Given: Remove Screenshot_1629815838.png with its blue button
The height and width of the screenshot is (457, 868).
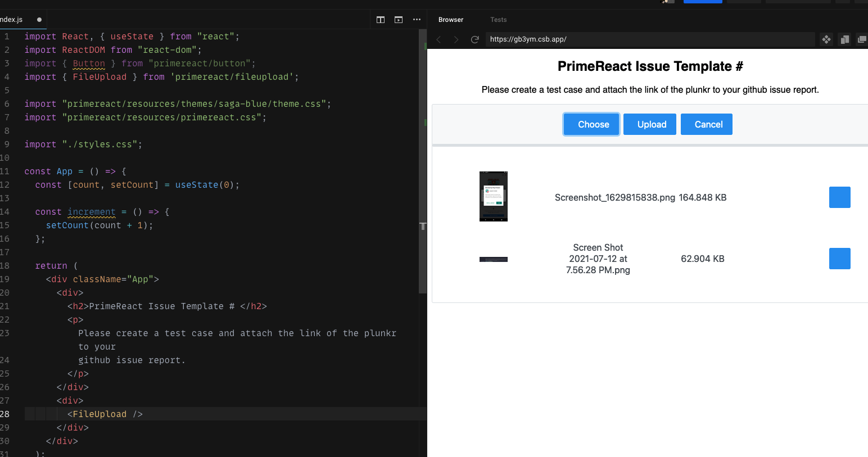Looking at the screenshot, I should pyautogui.click(x=839, y=197).
